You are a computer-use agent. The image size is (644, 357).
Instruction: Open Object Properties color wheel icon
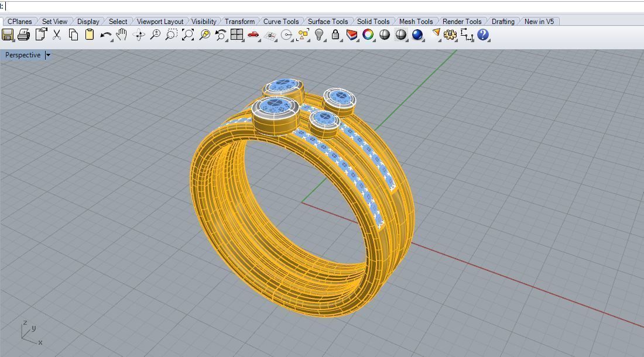(x=368, y=35)
